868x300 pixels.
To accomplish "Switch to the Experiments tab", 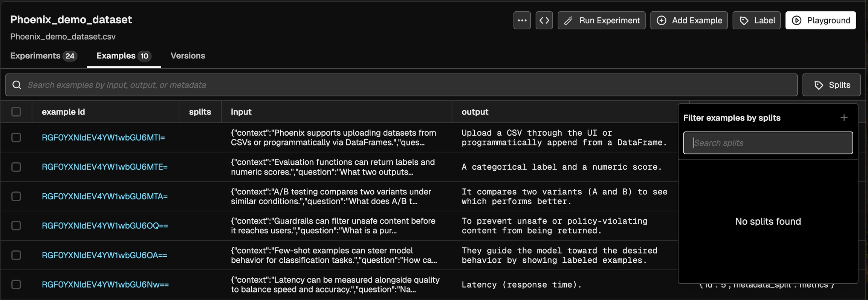I will pos(43,56).
